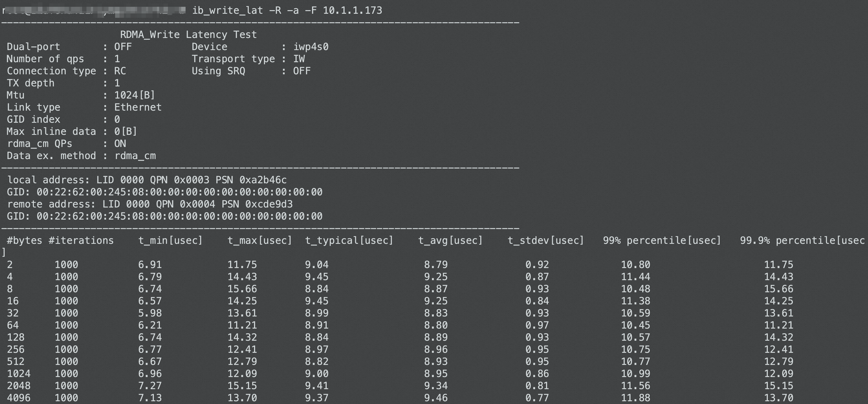Select 99% percentile 11.88 in the 4096-byte row

click(x=636, y=398)
